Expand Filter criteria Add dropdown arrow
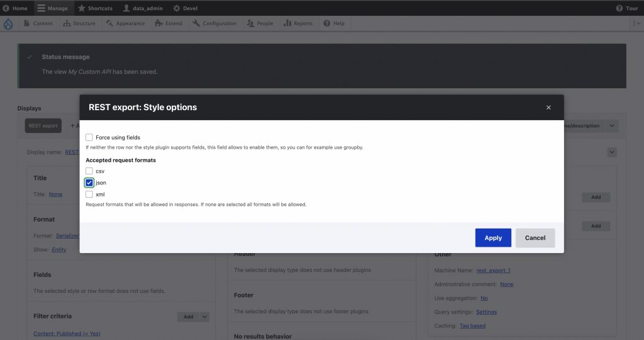Screen dimensions: 644x340 point(204,317)
